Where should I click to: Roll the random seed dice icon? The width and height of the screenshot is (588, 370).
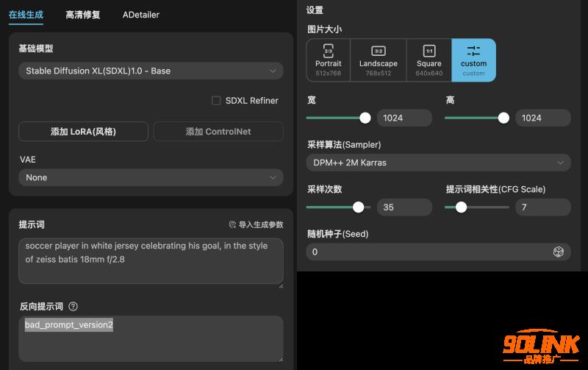coord(559,252)
